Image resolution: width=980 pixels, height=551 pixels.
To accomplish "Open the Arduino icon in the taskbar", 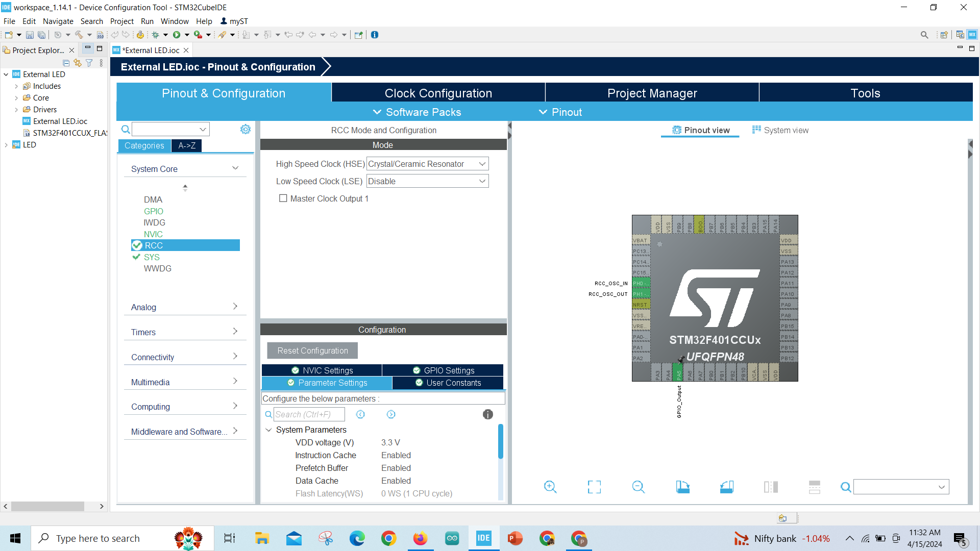I will [452, 538].
